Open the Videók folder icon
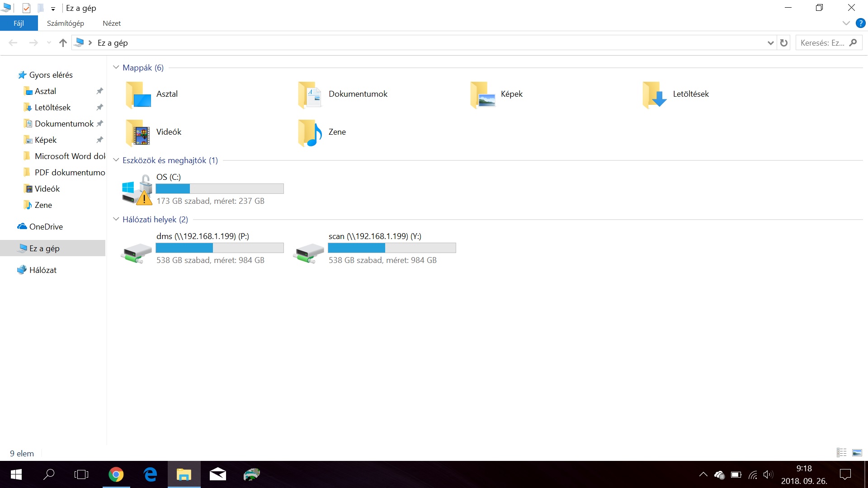The width and height of the screenshot is (868, 488). [138, 132]
